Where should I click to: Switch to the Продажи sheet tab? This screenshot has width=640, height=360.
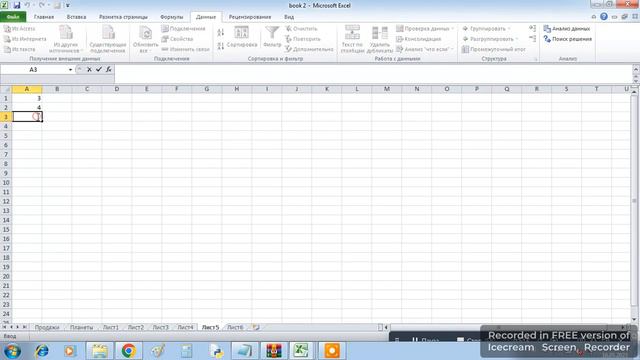(x=47, y=327)
